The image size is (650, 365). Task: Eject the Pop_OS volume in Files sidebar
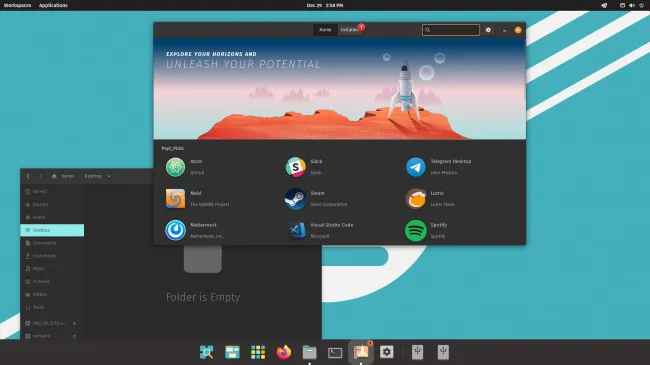pyautogui.click(x=75, y=323)
